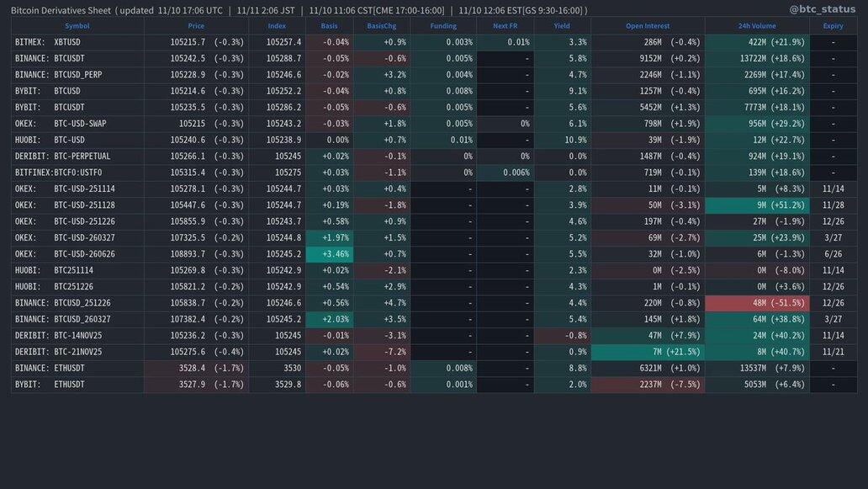Click the Bitcoin Derivatives Sheet title
868x489 pixels.
[61, 10]
